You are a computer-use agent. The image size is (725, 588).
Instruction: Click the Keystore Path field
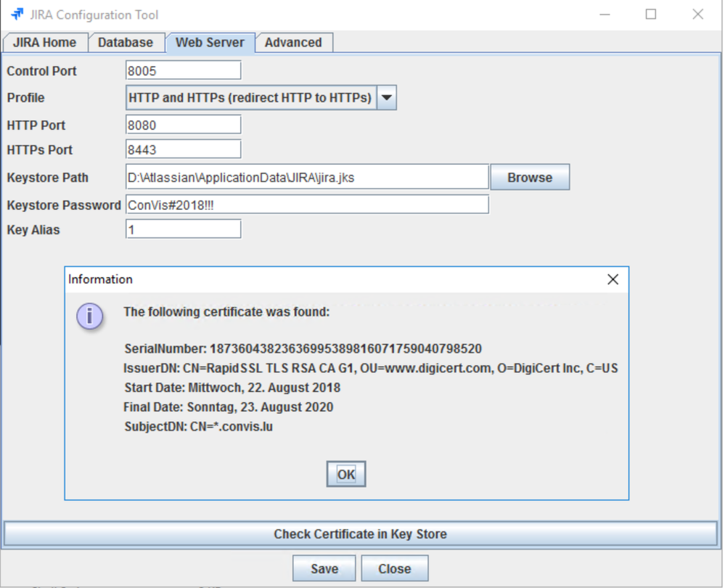307,177
